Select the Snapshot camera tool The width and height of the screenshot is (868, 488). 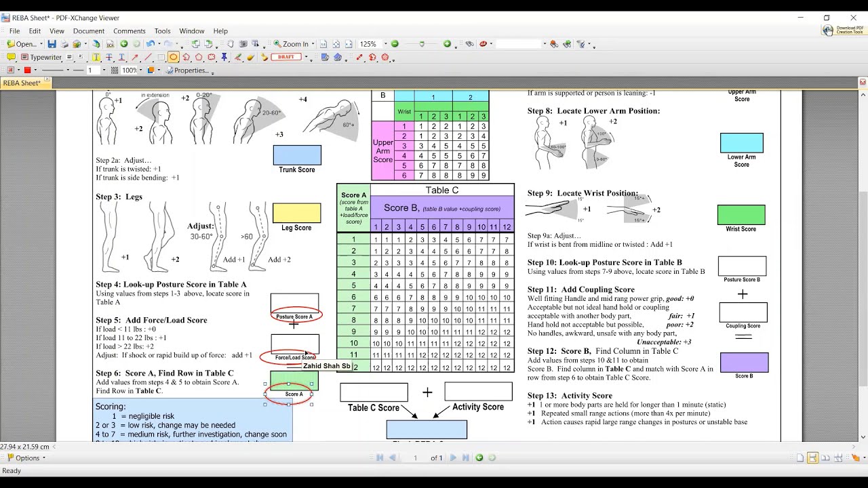point(243,44)
